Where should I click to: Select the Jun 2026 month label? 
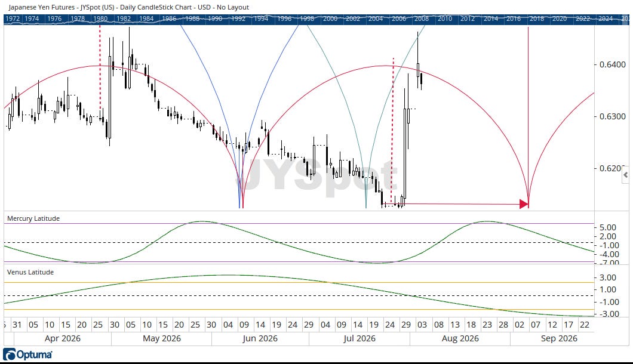click(x=260, y=338)
